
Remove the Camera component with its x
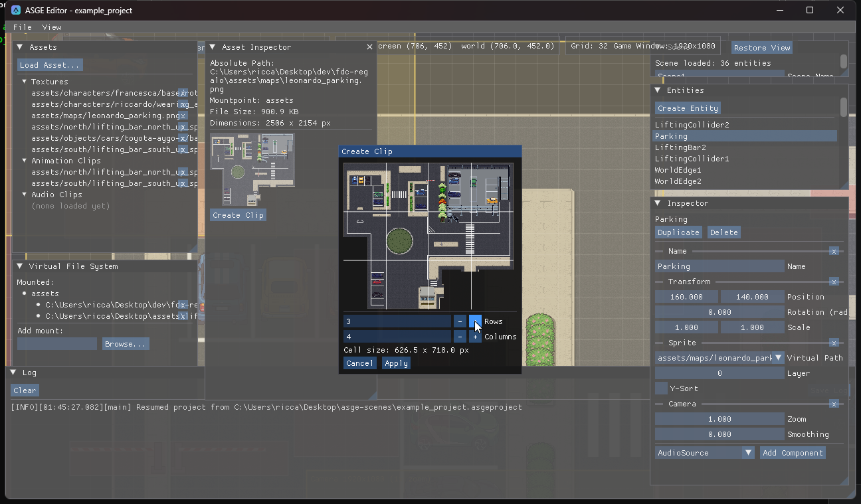pos(834,404)
